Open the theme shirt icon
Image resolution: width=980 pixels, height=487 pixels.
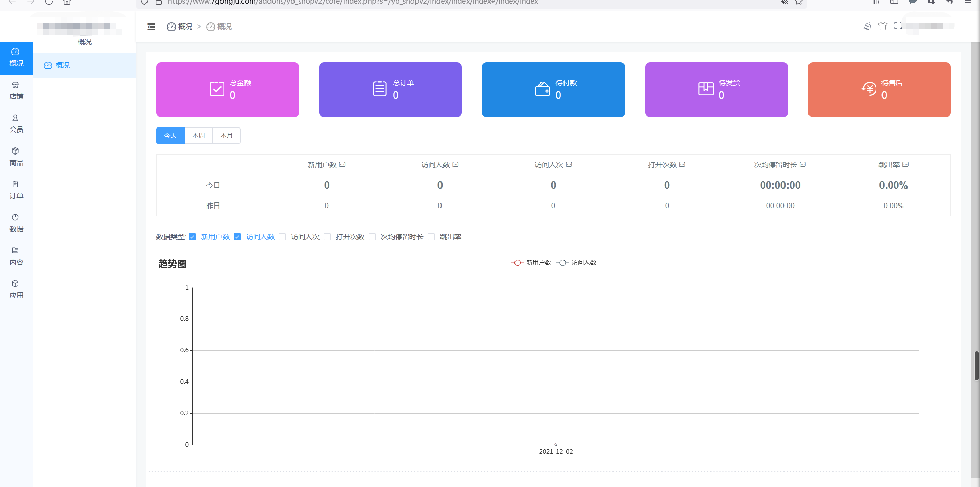click(883, 26)
